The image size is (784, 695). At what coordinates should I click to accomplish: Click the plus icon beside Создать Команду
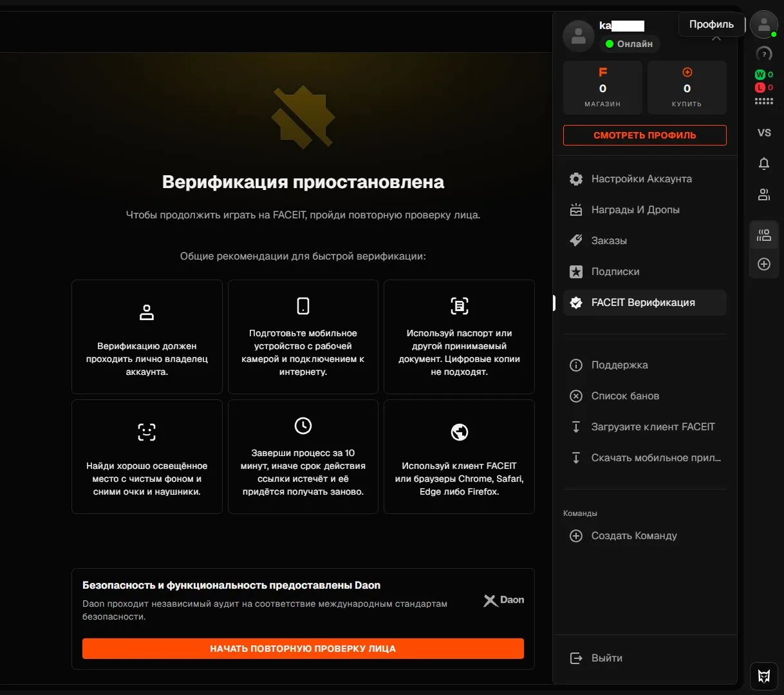[x=576, y=536]
